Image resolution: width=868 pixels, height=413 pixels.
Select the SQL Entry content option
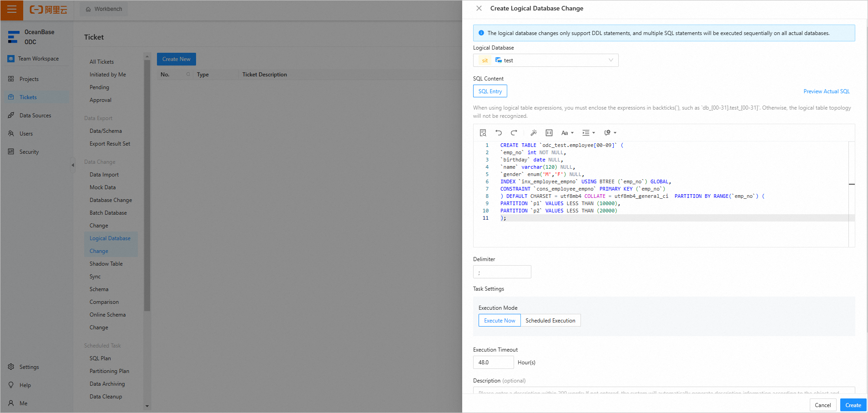490,91
